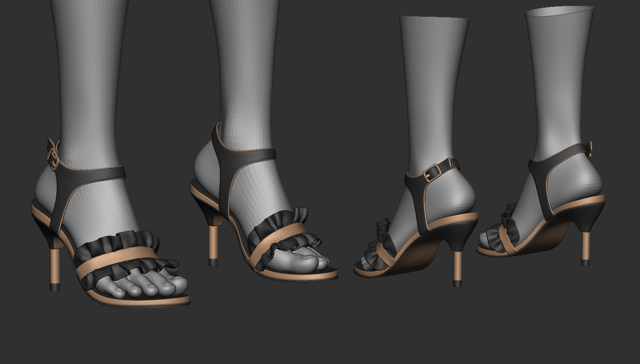
Task: Select the heel tip of the leftmost sandal
Action: click(55, 287)
